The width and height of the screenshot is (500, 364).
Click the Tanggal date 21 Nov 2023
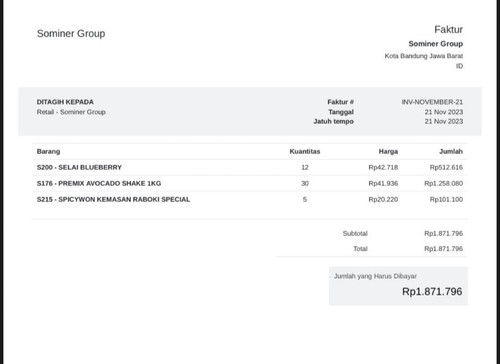444,112
